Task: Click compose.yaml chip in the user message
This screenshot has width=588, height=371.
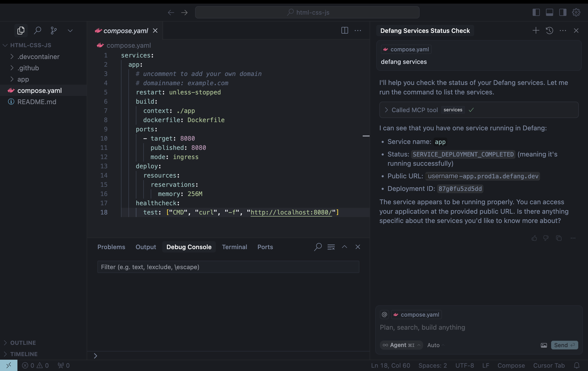Action: pyautogui.click(x=406, y=49)
